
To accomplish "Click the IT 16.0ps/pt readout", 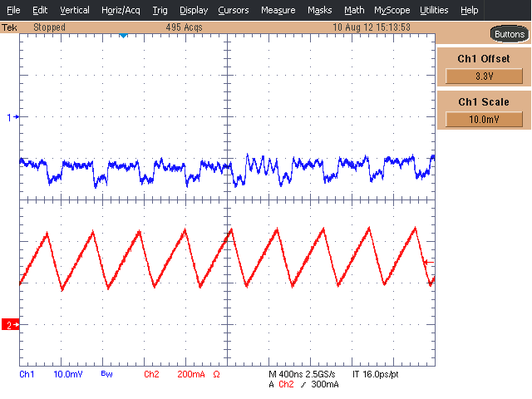I will pyautogui.click(x=375, y=374).
